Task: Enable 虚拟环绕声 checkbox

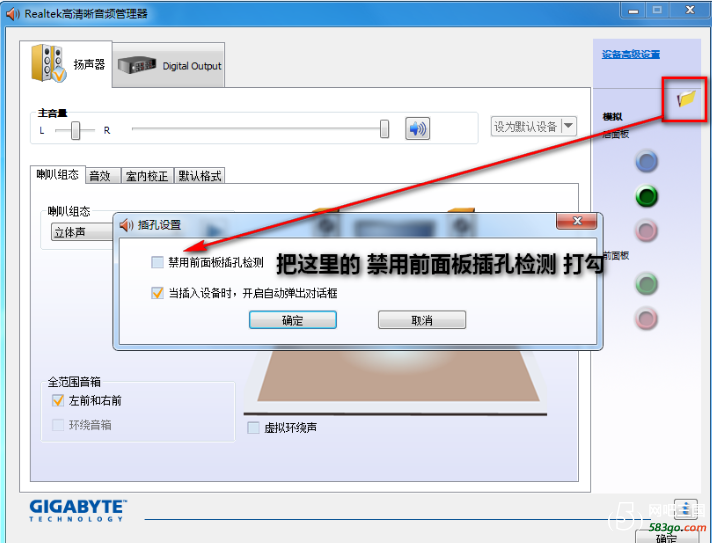Action: [x=253, y=428]
